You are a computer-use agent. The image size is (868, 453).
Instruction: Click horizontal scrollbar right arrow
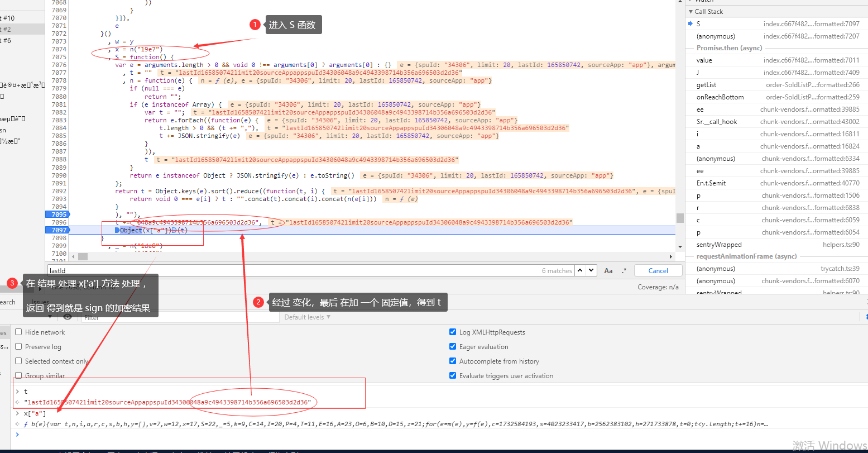pos(672,257)
